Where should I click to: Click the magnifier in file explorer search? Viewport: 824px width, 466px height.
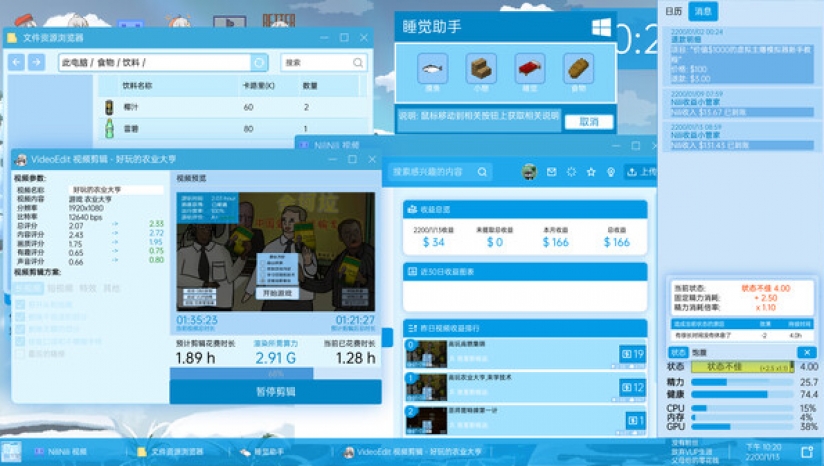click(358, 63)
